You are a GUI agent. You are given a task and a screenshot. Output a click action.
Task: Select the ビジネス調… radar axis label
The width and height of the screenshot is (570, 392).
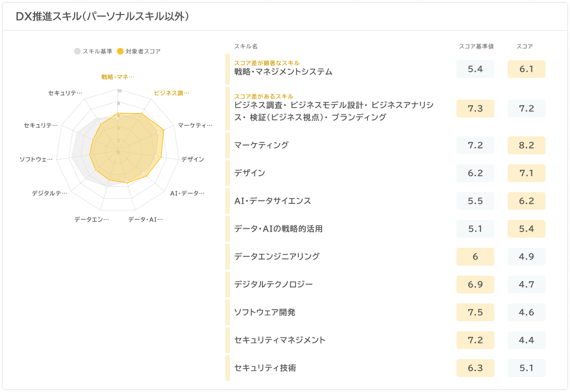[x=171, y=93]
